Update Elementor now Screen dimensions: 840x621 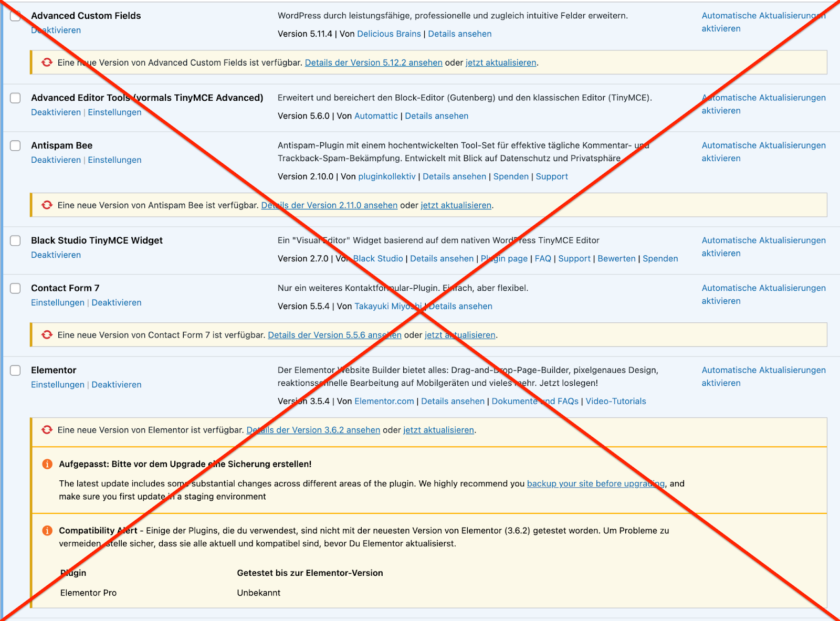pos(438,430)
